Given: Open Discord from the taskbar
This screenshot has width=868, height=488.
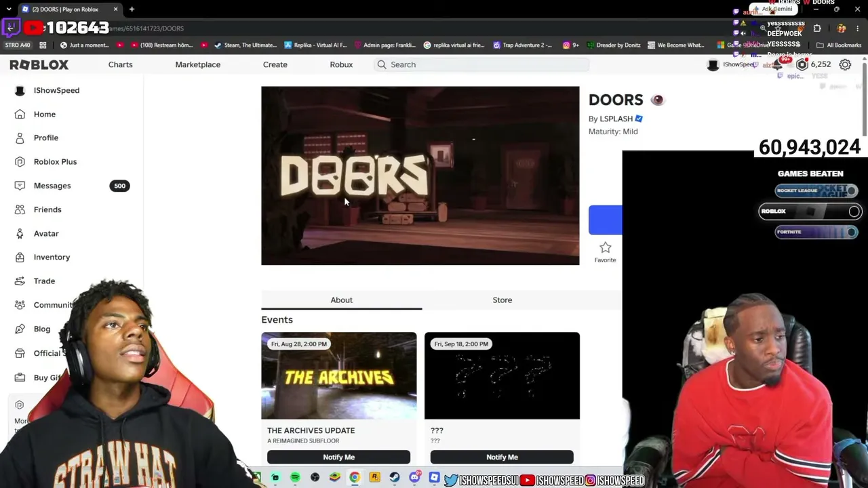Looking at the screenshot, I should point(414,478).
